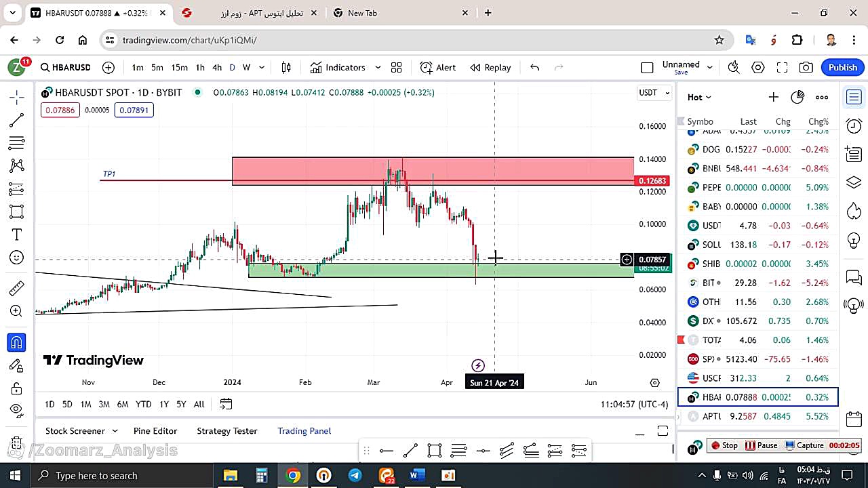Toggle fullscreen chart mode
This screenshot has width=868, height=488.
(x=782, y=67)
